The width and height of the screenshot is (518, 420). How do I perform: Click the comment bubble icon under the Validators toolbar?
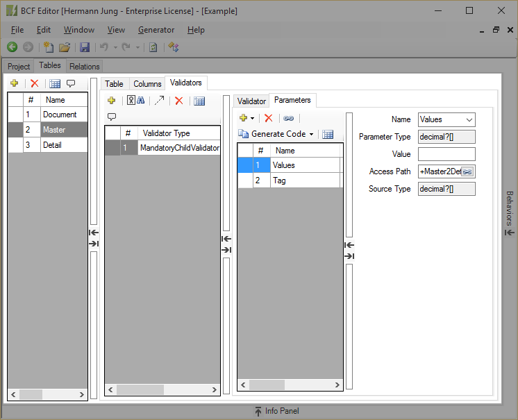tap(112, 117)
